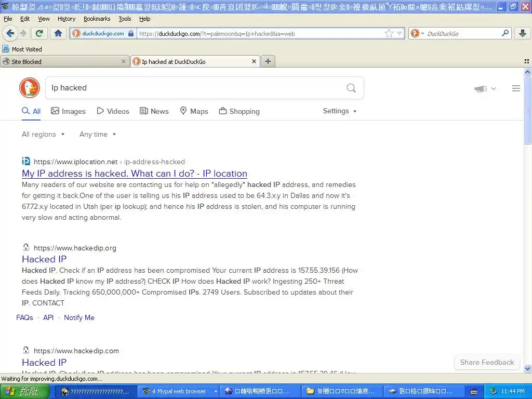Switch to Videos results

tap(113, 111)
